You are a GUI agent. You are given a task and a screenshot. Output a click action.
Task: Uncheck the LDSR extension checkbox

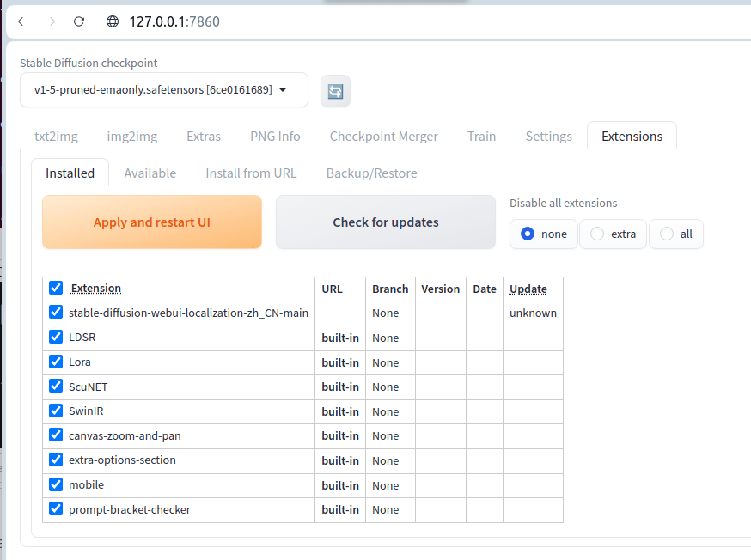click(56, 337)
